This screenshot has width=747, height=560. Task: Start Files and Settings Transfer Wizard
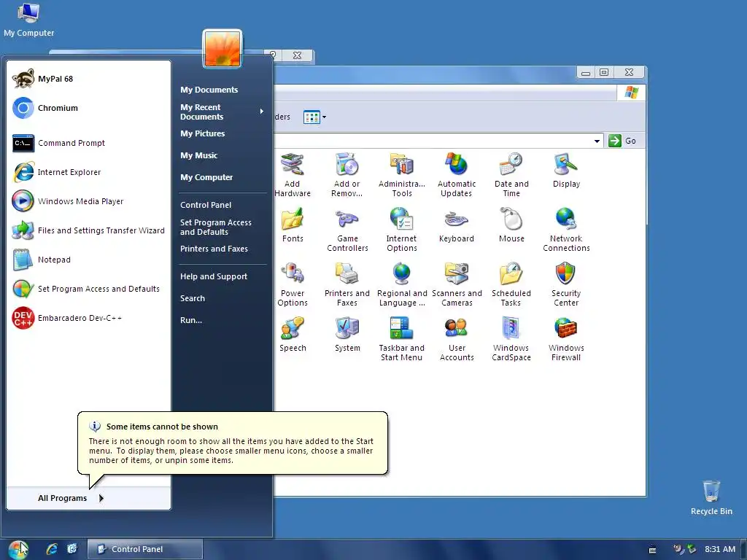coord(89,230)
